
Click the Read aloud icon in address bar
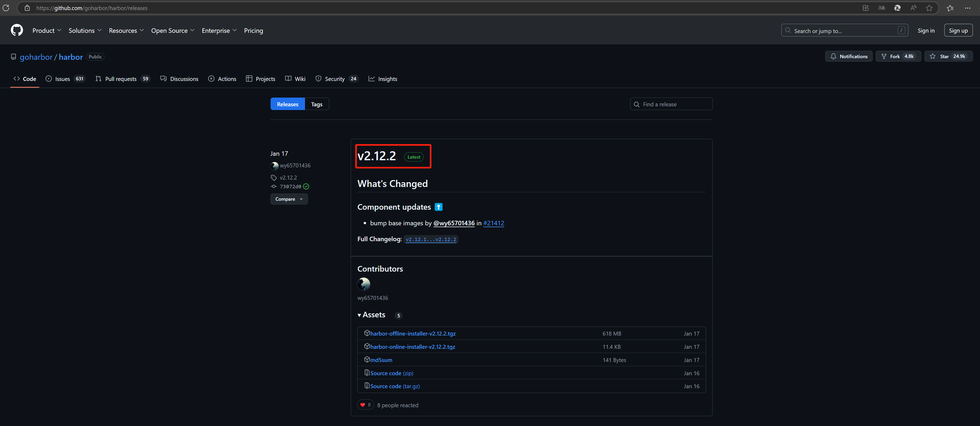(x=913, y=8)
